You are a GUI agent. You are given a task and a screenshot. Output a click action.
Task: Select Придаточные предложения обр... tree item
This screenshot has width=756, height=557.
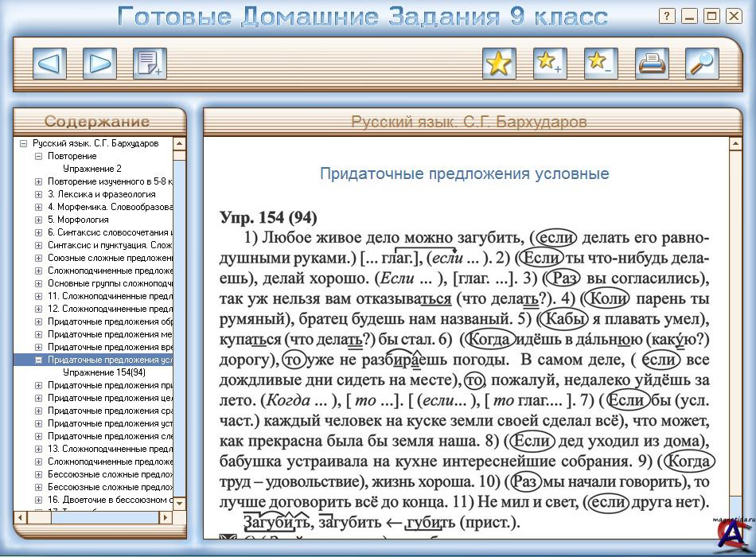point(110,321)
